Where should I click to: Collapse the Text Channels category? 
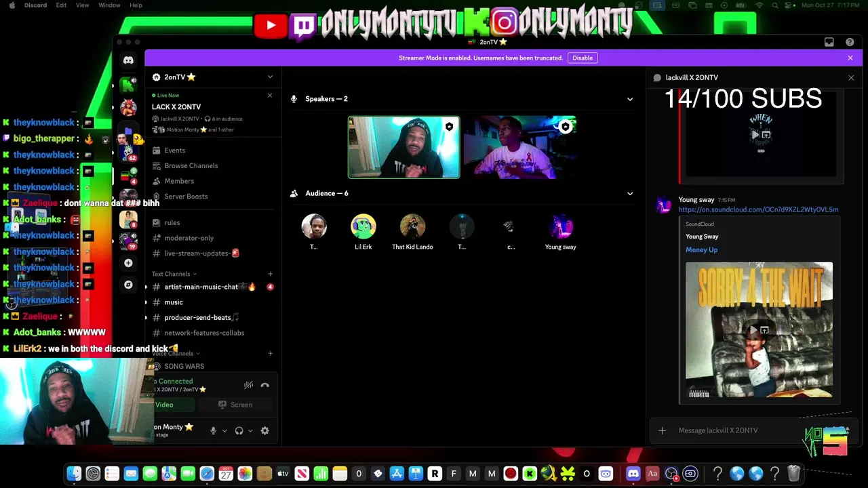tap(174, 274)
